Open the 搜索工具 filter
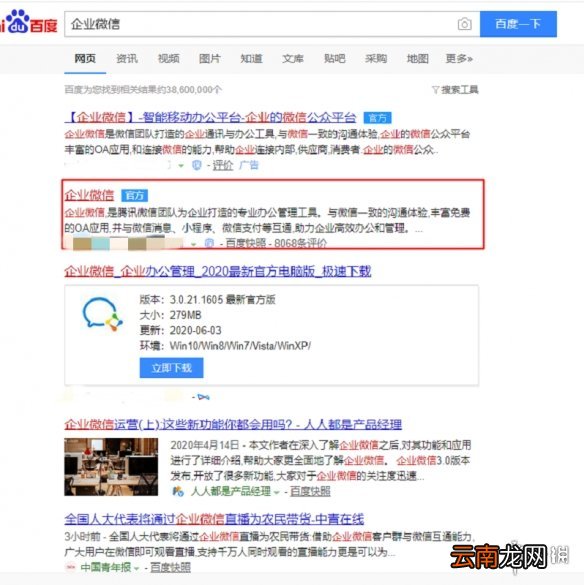 click(x=455, y=90)
